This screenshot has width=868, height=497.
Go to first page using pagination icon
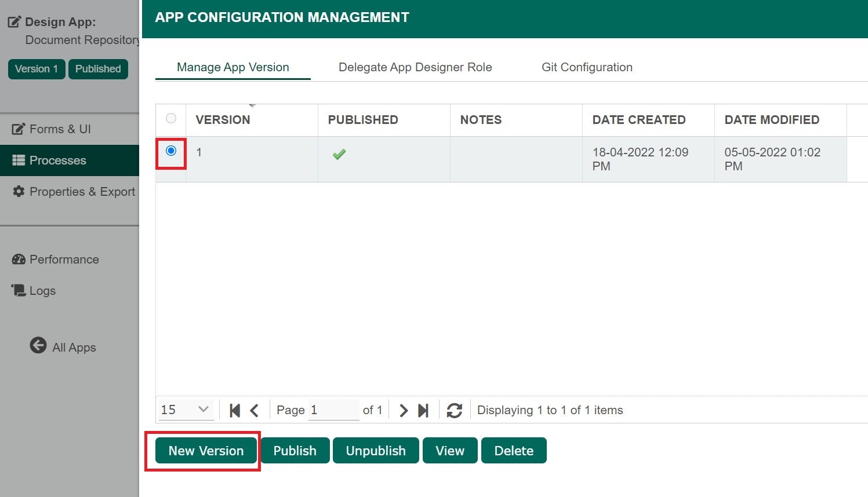pyautogui.click(x=235, y=411)
